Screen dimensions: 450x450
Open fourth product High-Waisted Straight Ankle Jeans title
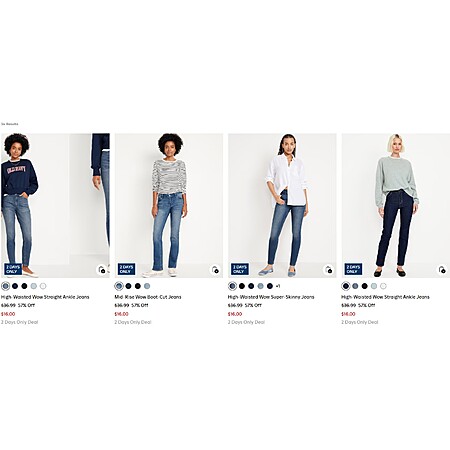coord(385,297)
